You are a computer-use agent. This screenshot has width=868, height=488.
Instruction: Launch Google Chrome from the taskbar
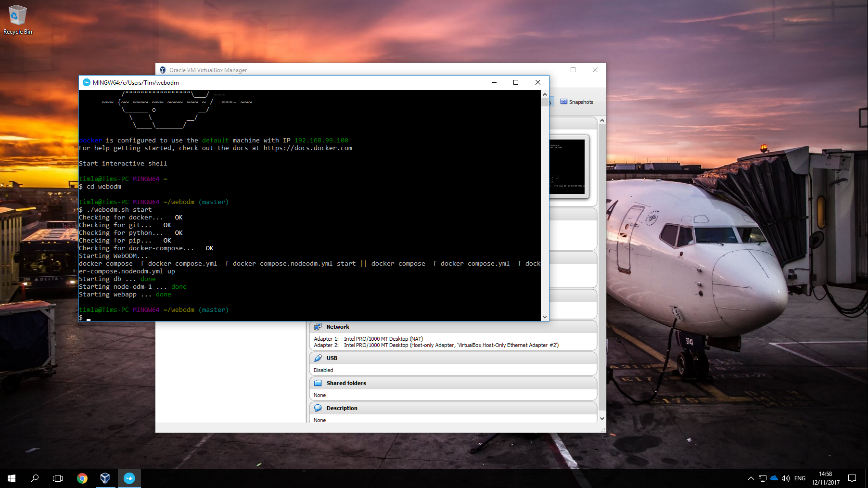tap(82, 478)
